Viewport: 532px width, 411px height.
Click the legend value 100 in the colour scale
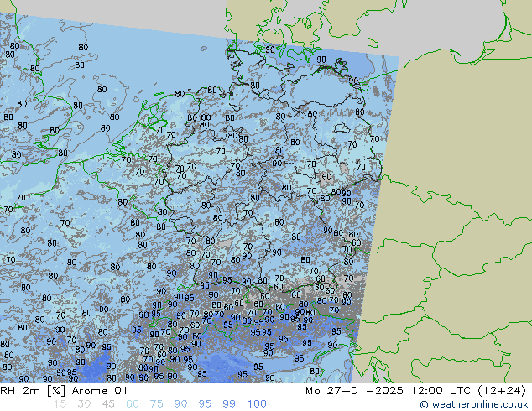coord(257,404)
